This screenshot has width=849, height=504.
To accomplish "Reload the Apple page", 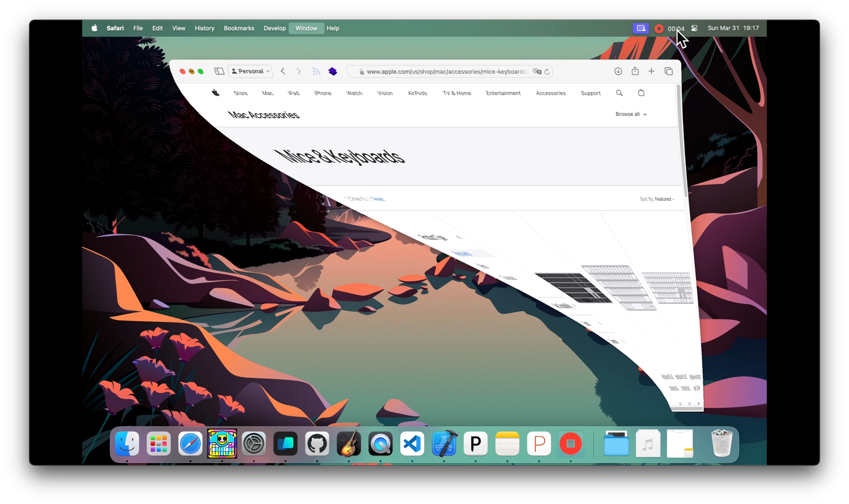I will tap(547, 72).
